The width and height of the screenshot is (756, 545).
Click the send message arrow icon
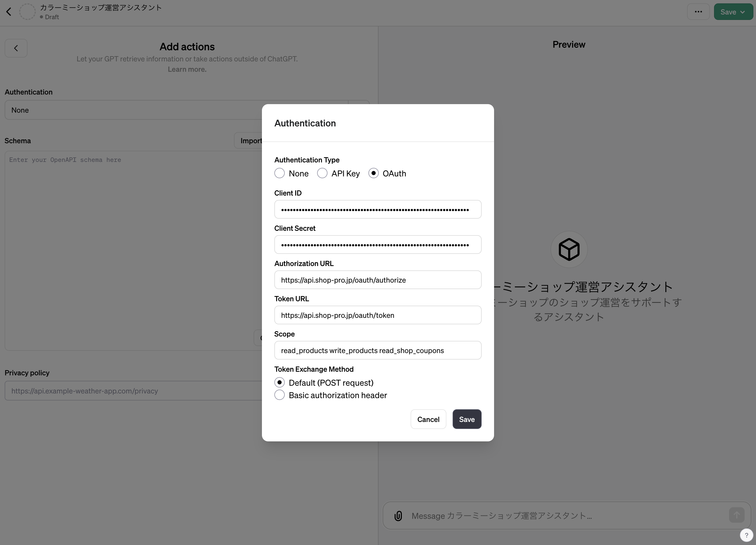pos(737,515)
